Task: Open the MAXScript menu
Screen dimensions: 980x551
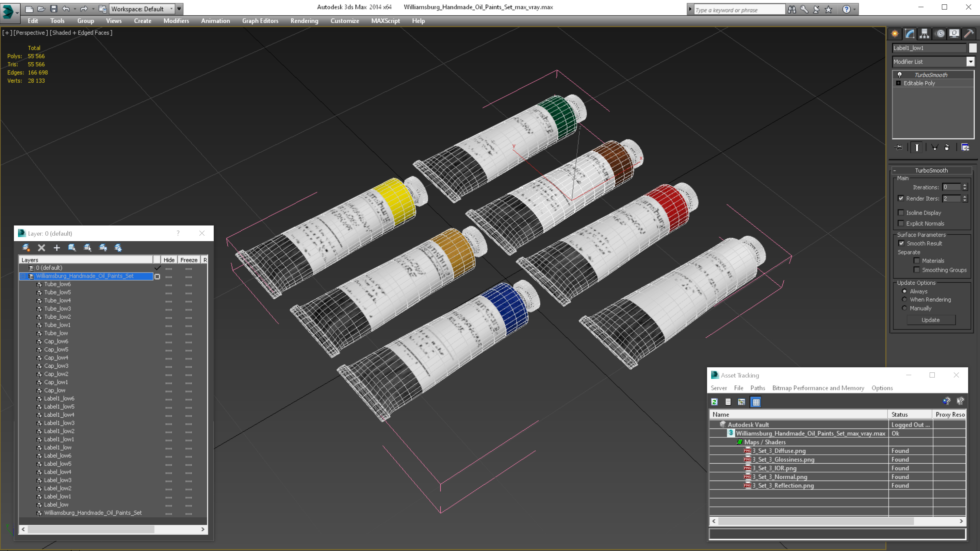Action: 386,21
